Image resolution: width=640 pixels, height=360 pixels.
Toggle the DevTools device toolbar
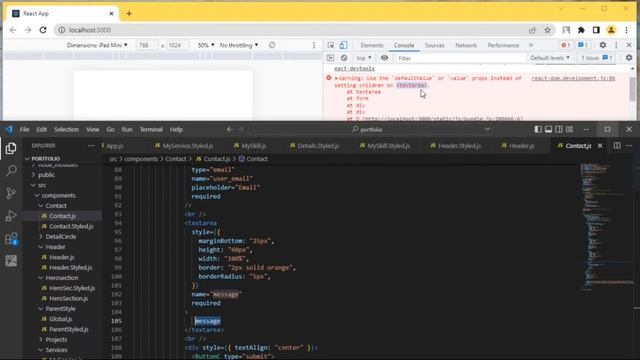(343, 45)
